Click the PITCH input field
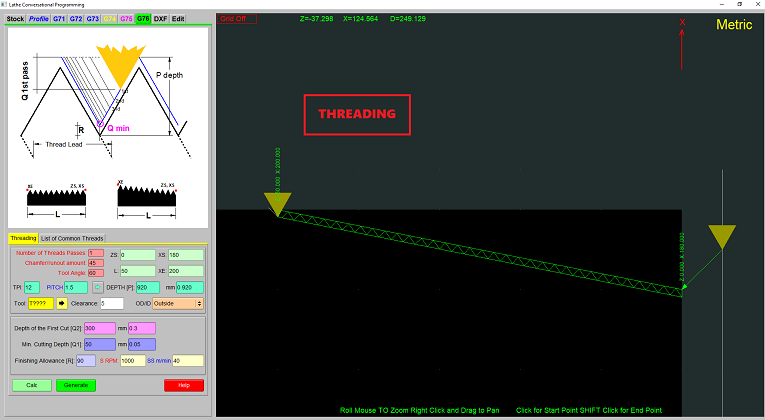 tap(75, 287)
